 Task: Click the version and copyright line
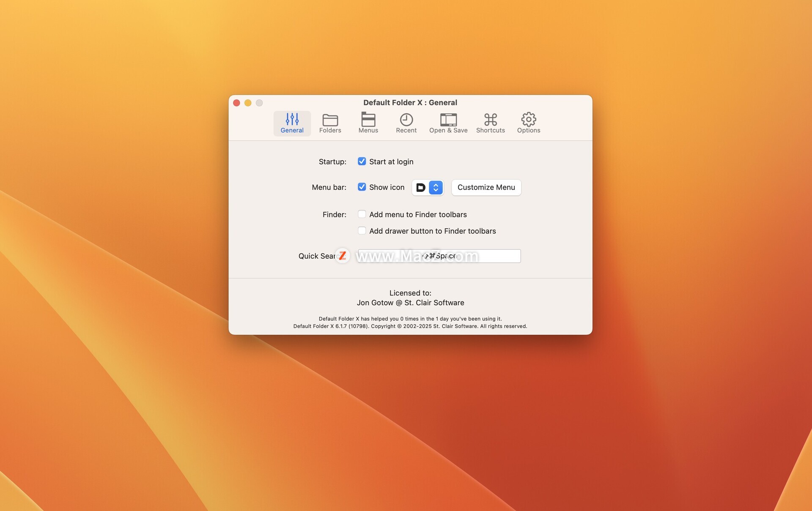point(410,326)
